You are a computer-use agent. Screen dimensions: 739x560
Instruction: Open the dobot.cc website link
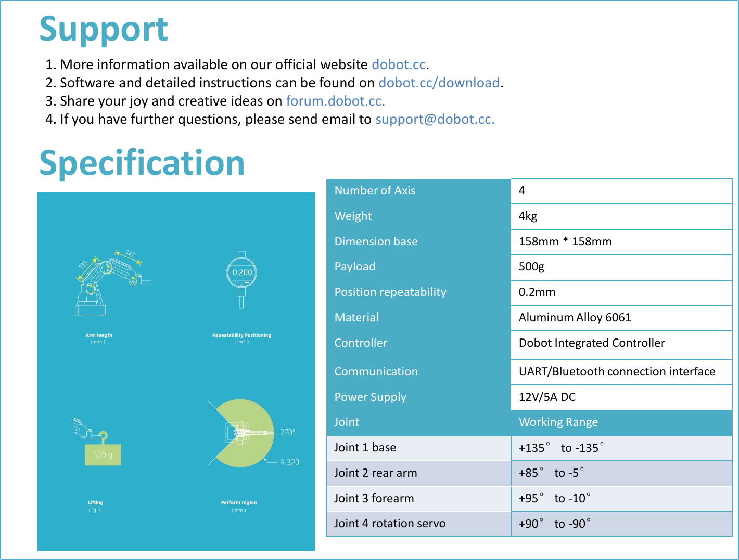399,64
